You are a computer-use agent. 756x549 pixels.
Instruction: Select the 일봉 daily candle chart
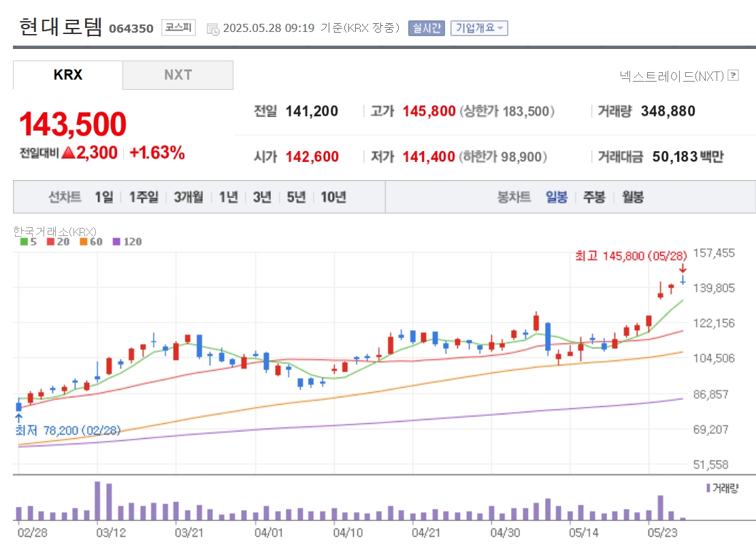[557, 197]
